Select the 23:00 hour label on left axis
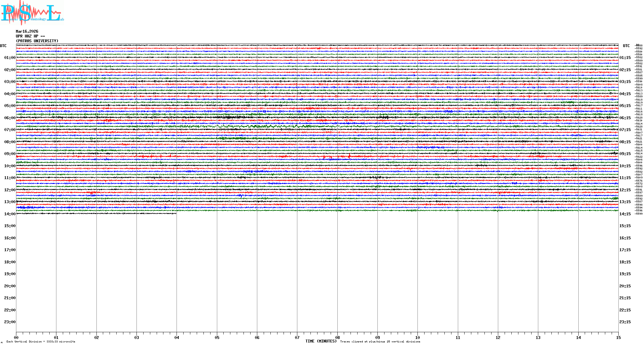The height and width of the screenshot is (346, 644). pos(10,322)
